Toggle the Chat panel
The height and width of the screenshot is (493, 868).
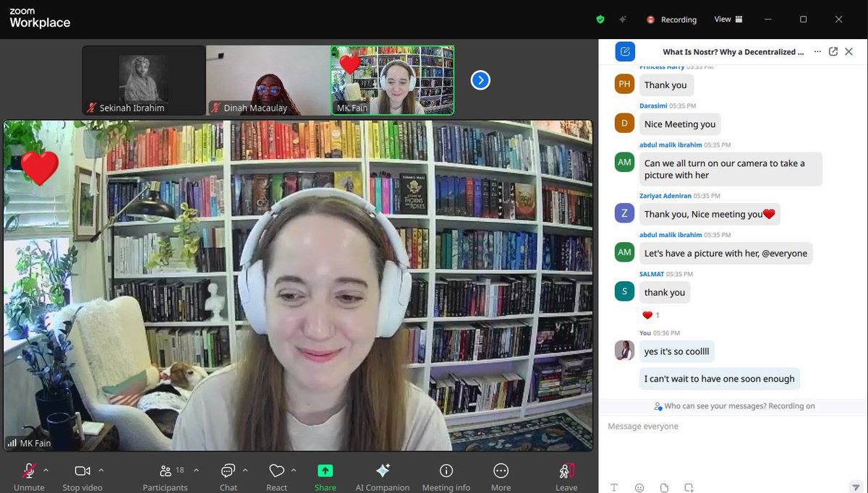(x=229, y=476)
